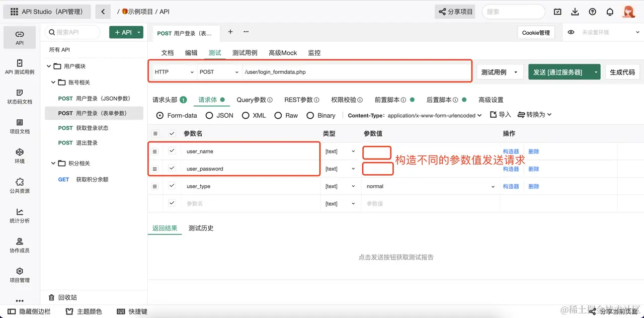The height and width of the screenshot is (318, 644).
Task: Collapse the 积分相关 folder
Action: coord(54,164)
